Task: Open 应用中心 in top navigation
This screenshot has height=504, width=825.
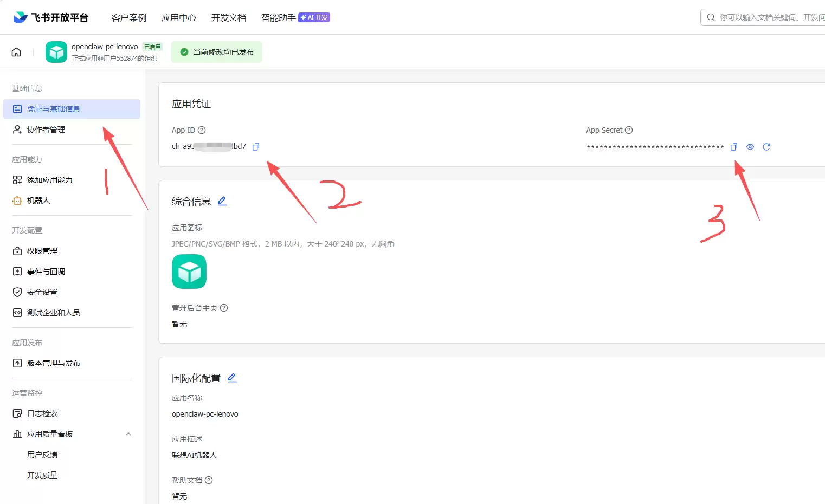Action: click(179, 17)
